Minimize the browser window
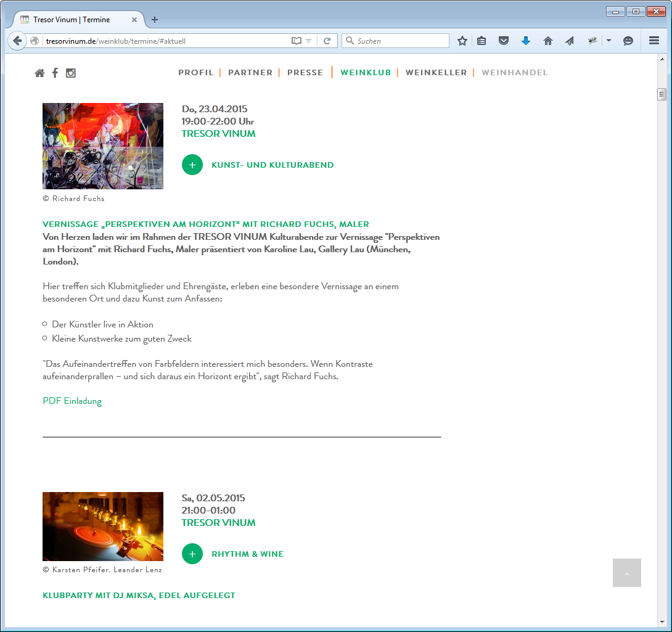672x632 pixels. [x=615, y=12]
